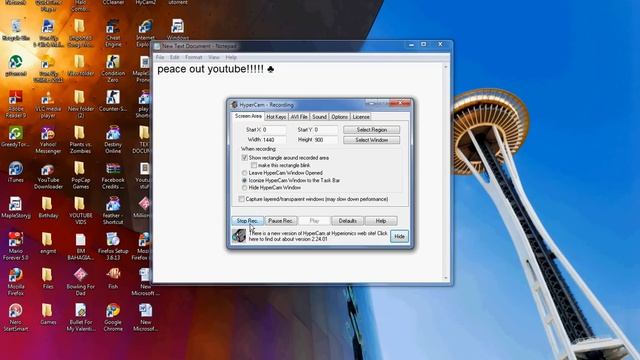Open the Options tab in HyperCam
Screen dimensions: 640x360
click(x=339, y=117)
